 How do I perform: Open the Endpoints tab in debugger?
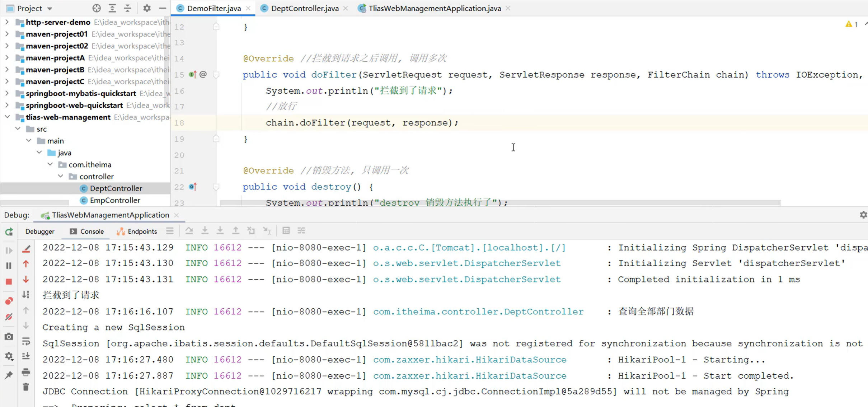142,231
